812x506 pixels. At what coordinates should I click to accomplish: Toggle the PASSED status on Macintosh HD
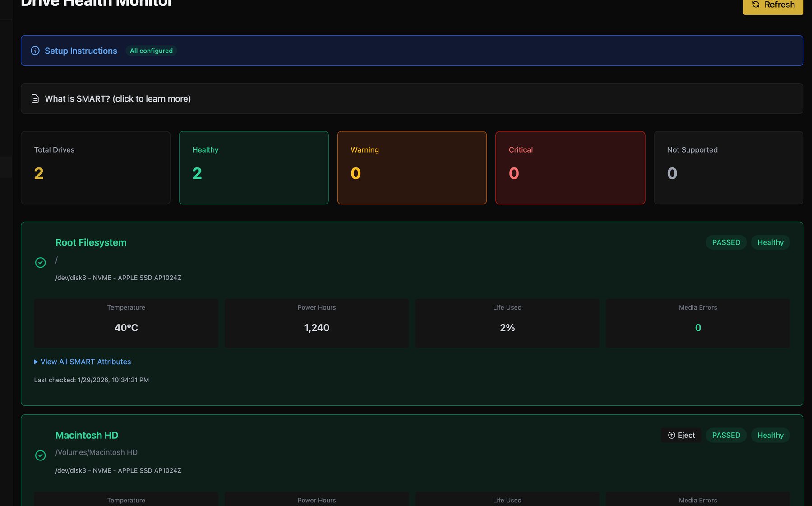tap(726, 435)
